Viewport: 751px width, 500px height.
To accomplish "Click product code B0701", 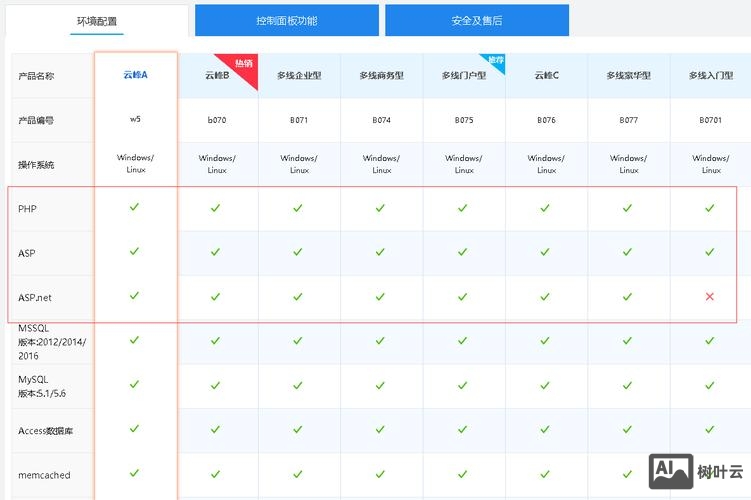I will 711,120.
